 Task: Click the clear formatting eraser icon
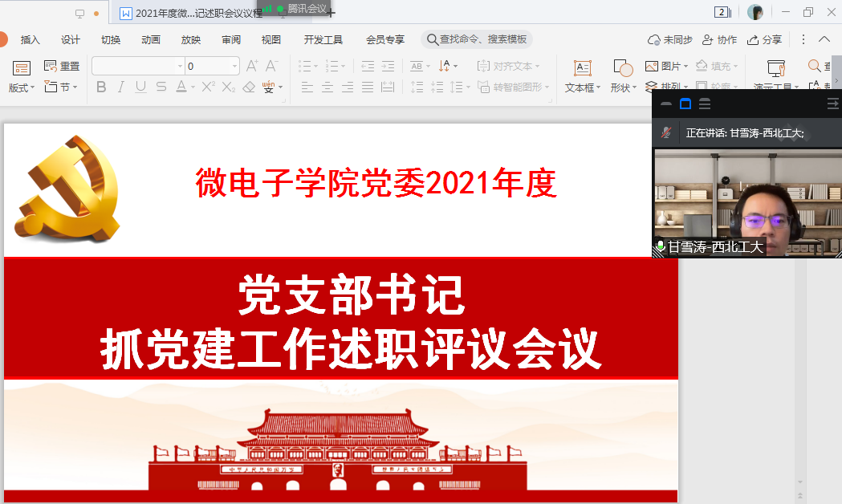248,87
